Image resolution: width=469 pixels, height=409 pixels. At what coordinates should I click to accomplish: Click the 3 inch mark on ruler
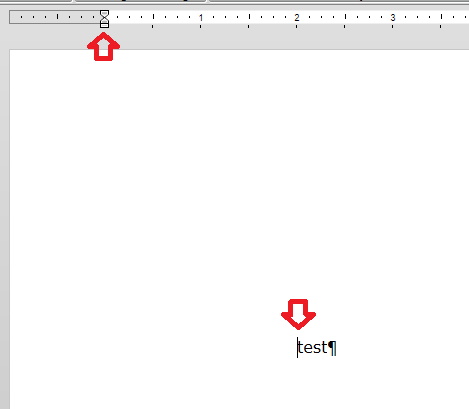click(393, 18)
